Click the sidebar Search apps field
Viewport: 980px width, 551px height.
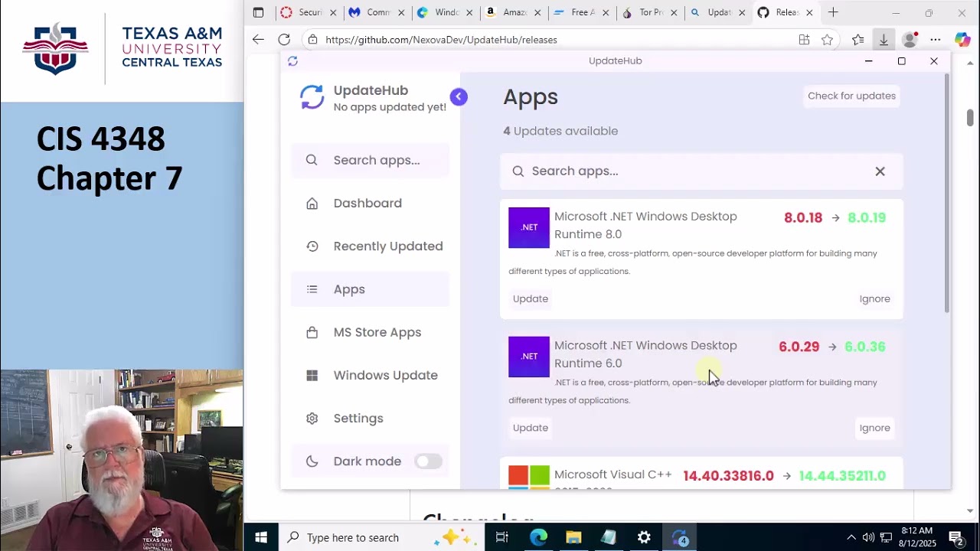370,160
